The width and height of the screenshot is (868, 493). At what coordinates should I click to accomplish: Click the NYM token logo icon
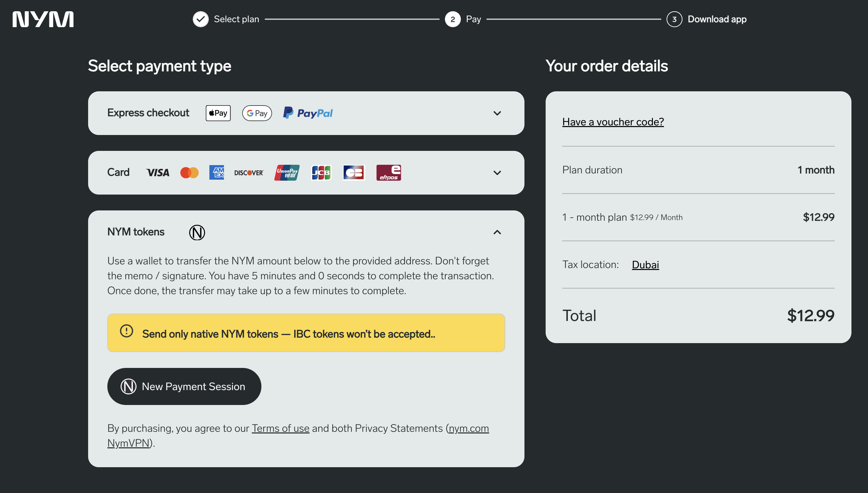(x=197, y=232)
